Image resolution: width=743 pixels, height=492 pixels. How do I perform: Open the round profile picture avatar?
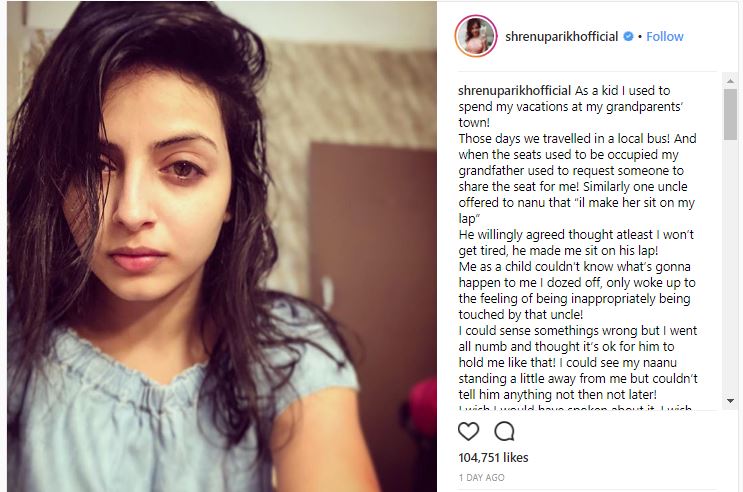pyautogui.click(x=476, y=36)
